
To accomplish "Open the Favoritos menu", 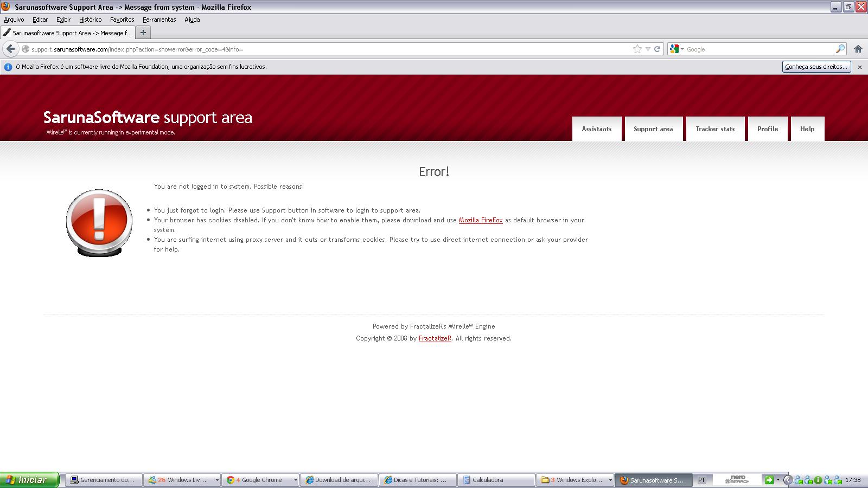I will [122, 20].
